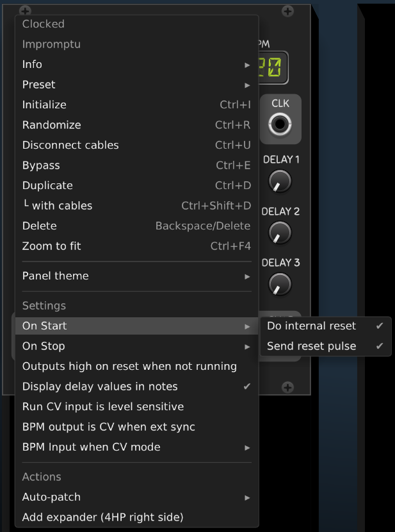Choose Duplicate in the module menu

[136, 185]
